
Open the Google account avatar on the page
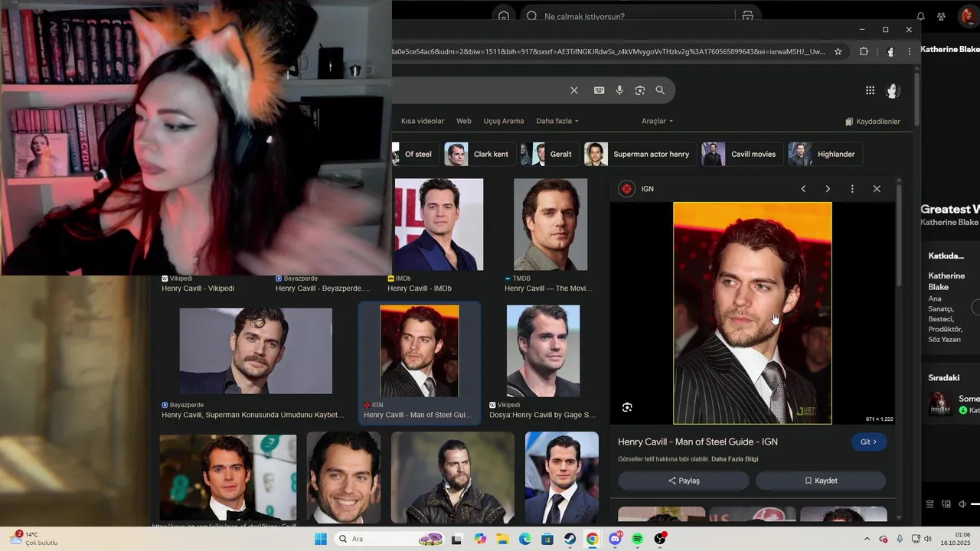click(x=892, y=90)
